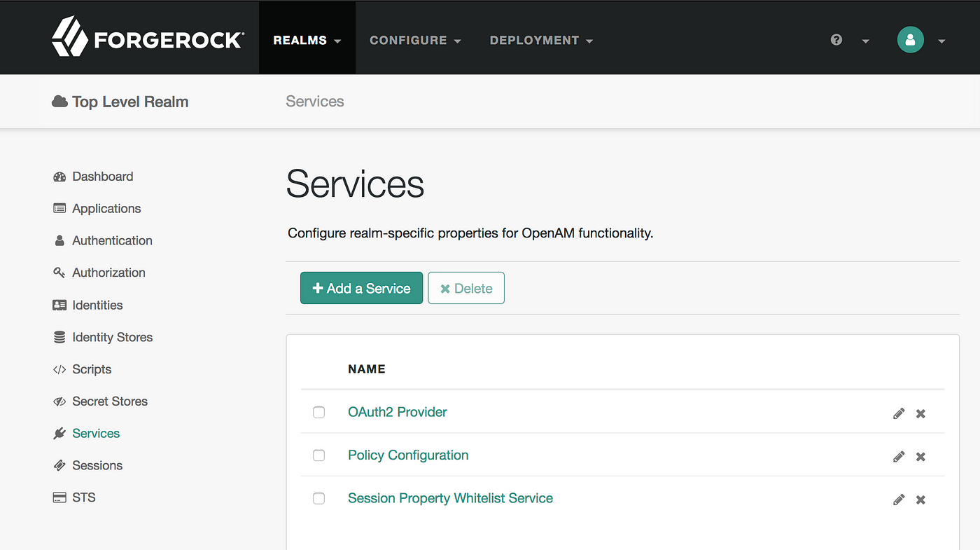This screenshot has height=550, width=980.
Task: Open Sessions in the sidebar
Action: pos(97,466)
